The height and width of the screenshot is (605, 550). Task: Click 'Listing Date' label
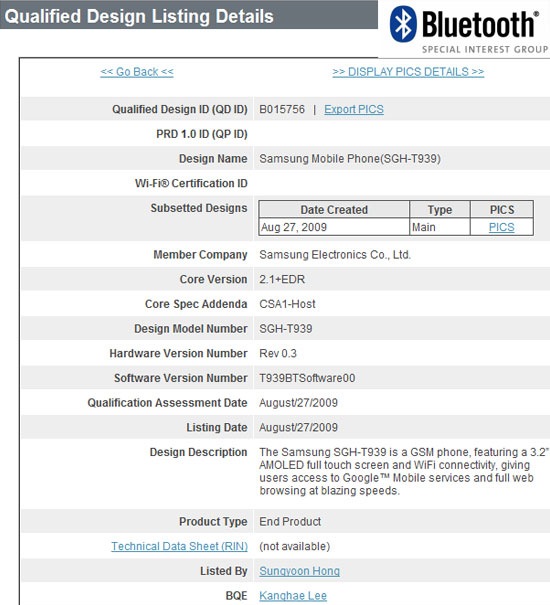click(217, 427)
